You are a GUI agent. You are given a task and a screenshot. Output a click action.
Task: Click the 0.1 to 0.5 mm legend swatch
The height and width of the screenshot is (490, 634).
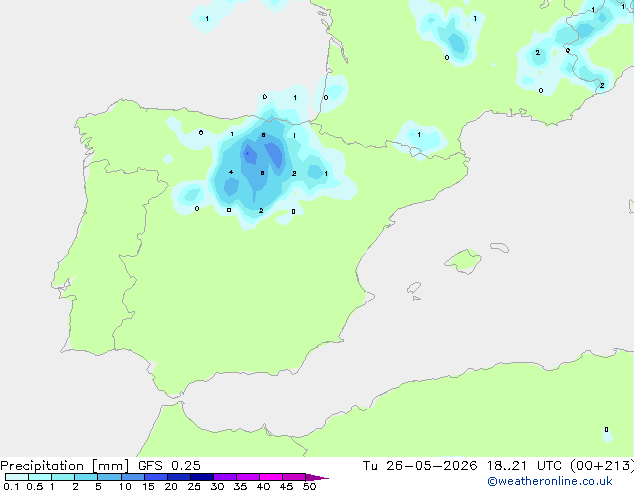tap(17, 477)
